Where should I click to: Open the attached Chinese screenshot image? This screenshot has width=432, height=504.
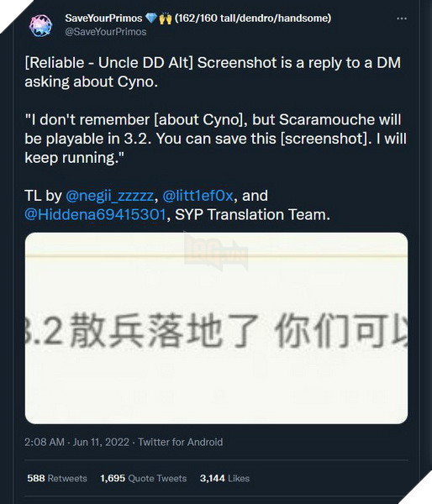coord(216,328)
